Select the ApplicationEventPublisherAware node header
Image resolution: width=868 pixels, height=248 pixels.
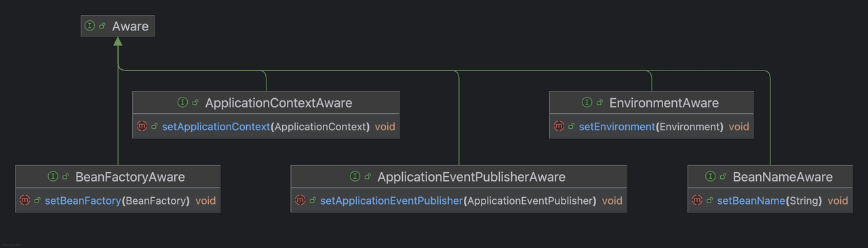point(459,176)
